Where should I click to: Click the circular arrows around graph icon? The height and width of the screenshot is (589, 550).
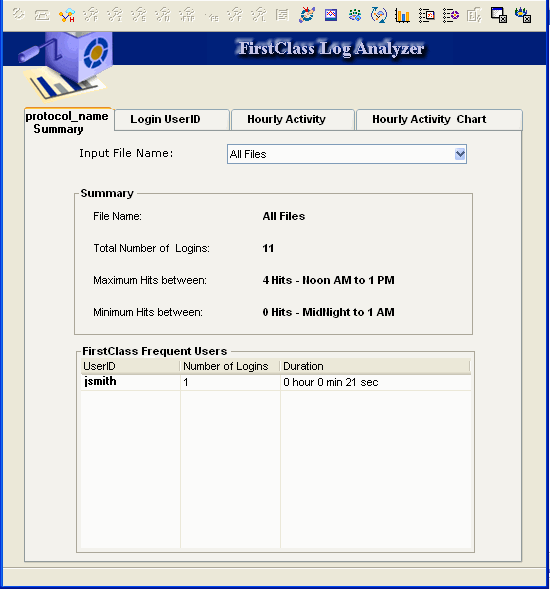[x=379, y=15]
